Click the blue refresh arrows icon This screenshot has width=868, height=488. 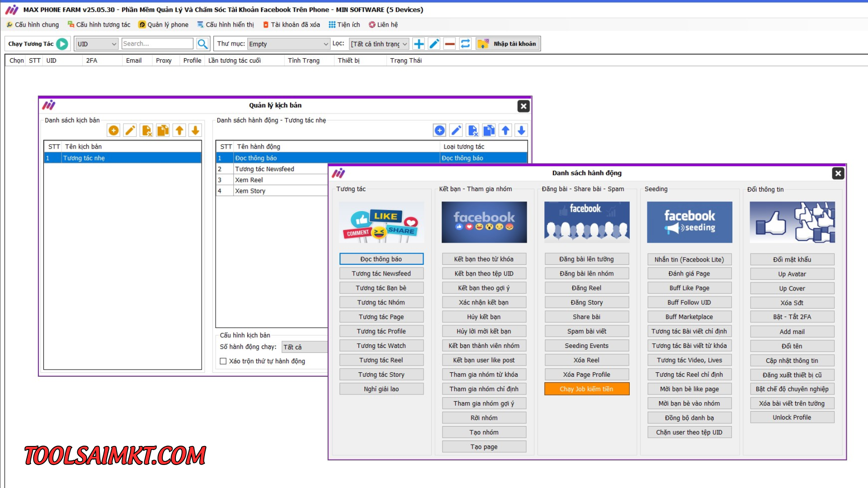pyautogui.click(x=465, y=44)
